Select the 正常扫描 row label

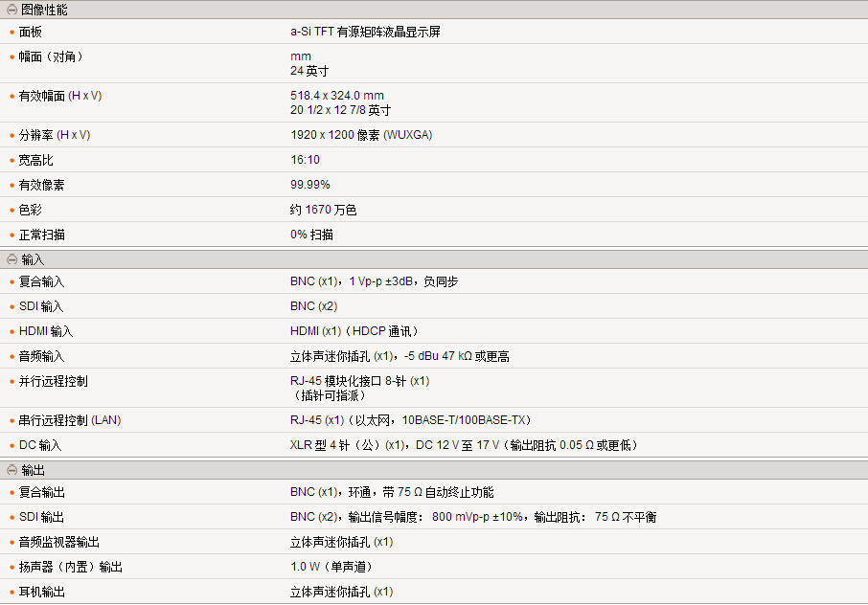point(42,235)
